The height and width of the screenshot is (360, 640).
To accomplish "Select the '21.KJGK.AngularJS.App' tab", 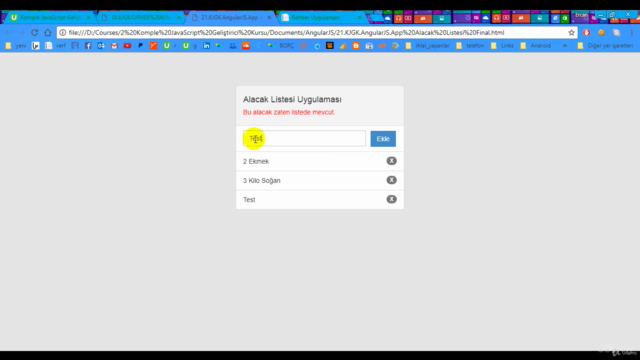I will 230,18.
